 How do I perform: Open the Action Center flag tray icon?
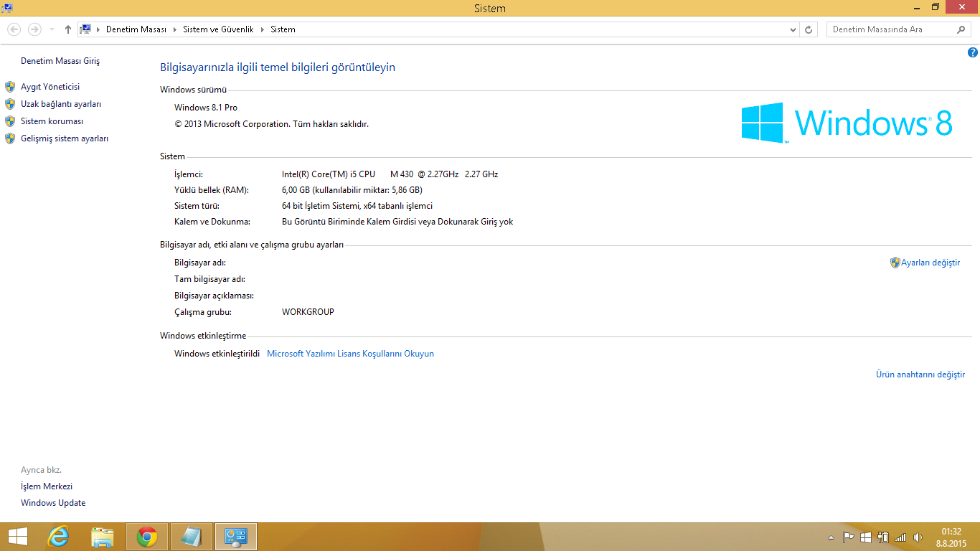click(x=848, y=537)
